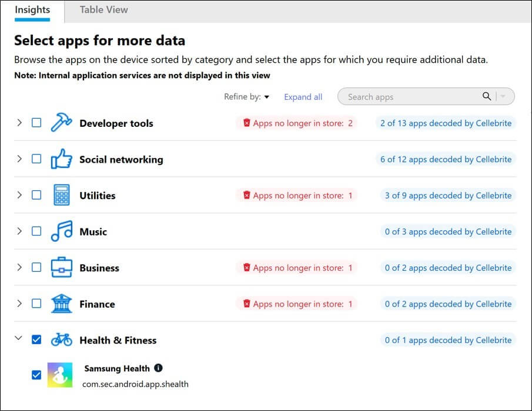Screen dimensions: 532x411
Task: Click the Social networking thumbs-up icon
Action: pos(61,159)
